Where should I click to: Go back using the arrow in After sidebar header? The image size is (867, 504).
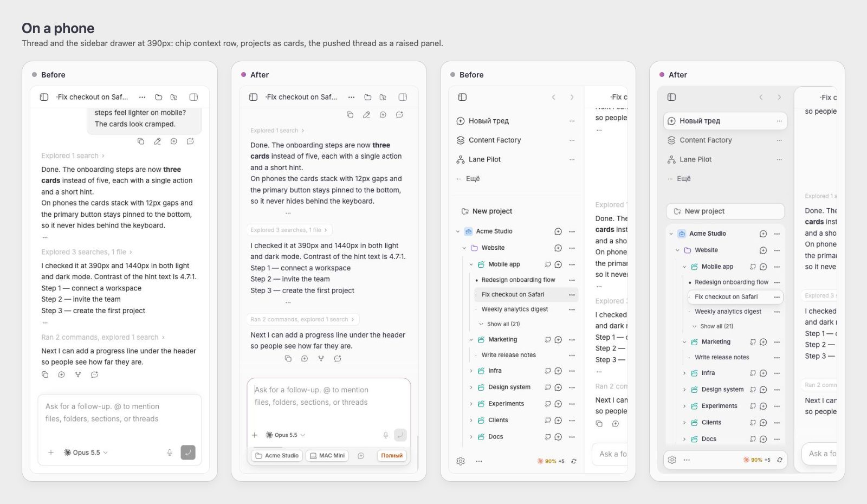pyautogui.click(x=761, y=97)
